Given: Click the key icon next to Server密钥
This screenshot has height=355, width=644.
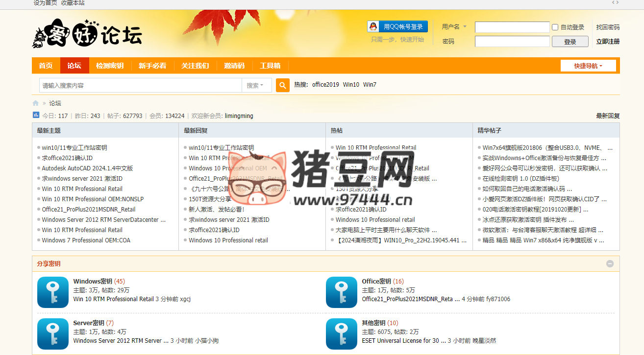Looking at the screenshot, I should pos(52,333).
